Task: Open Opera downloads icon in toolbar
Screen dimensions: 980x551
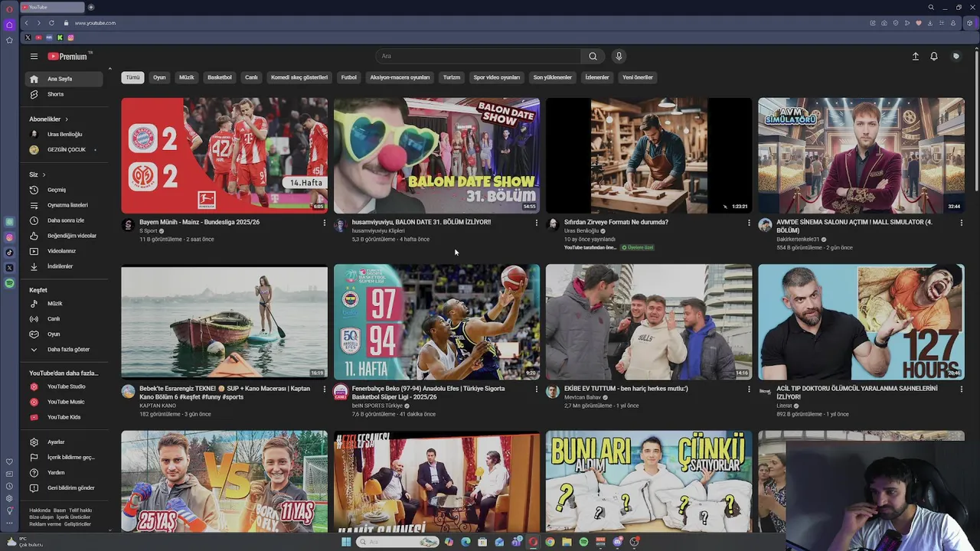Action: click(x=929, y=23)
